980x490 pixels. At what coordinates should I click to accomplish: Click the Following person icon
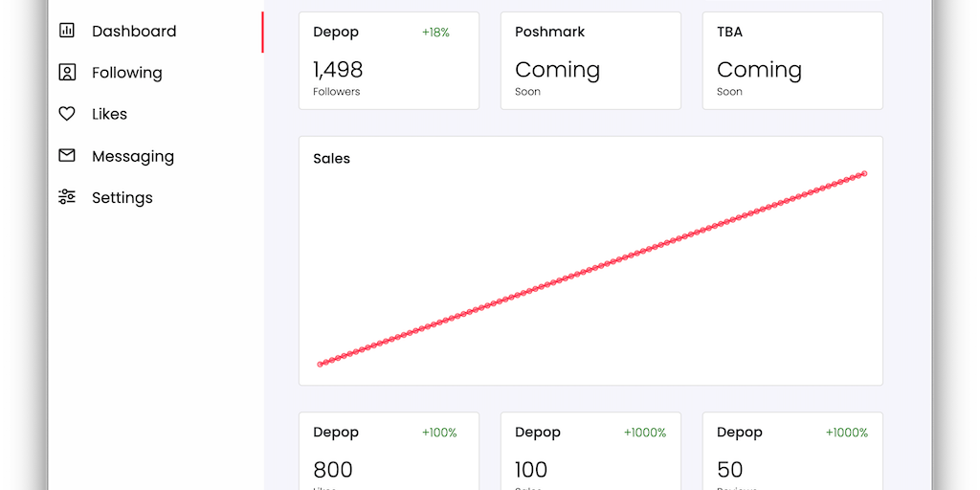(67, 73)
